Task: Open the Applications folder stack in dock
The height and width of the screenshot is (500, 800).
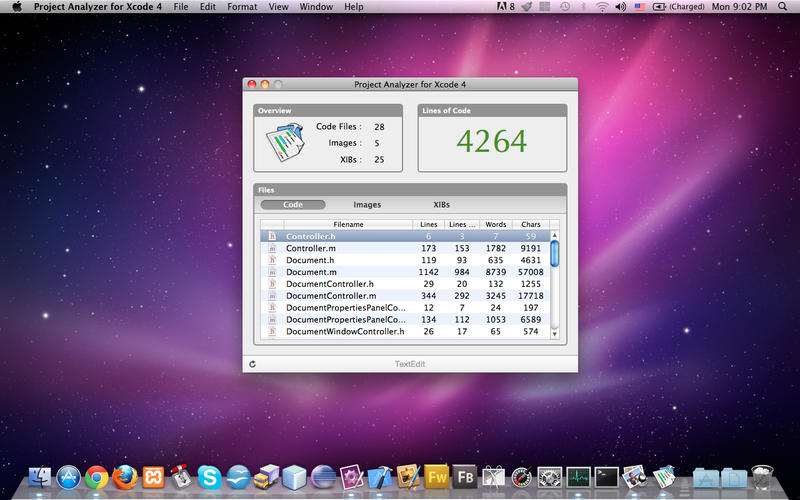Action: pos(706,478)
